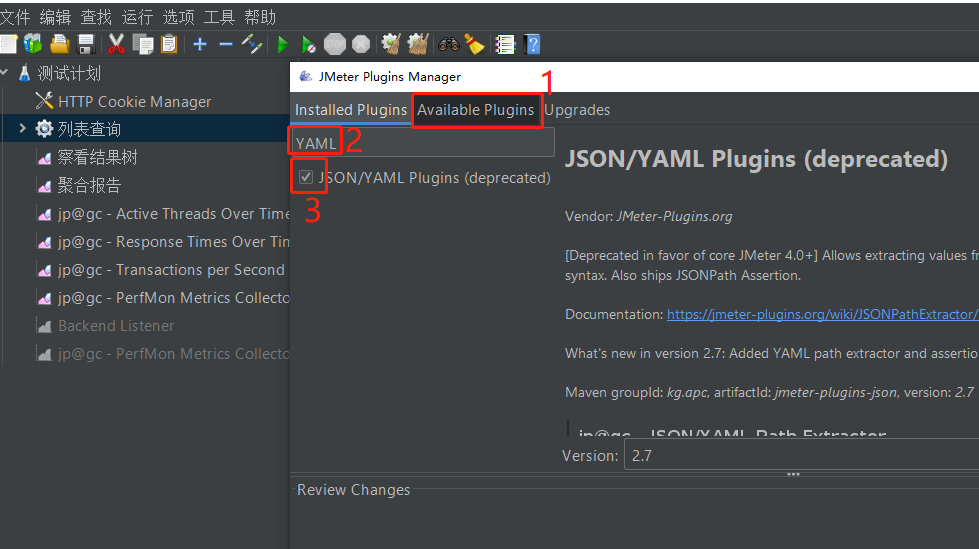Click the 列表查询 gear icon
The height and width of the screenshot is (549, 979).
tap(44, 129)
